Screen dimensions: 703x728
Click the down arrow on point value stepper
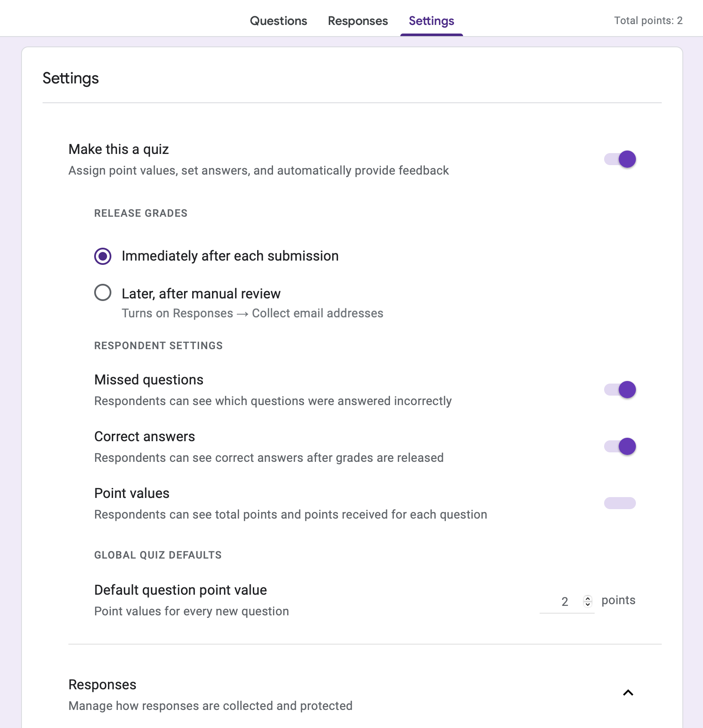tap(587, 604)
